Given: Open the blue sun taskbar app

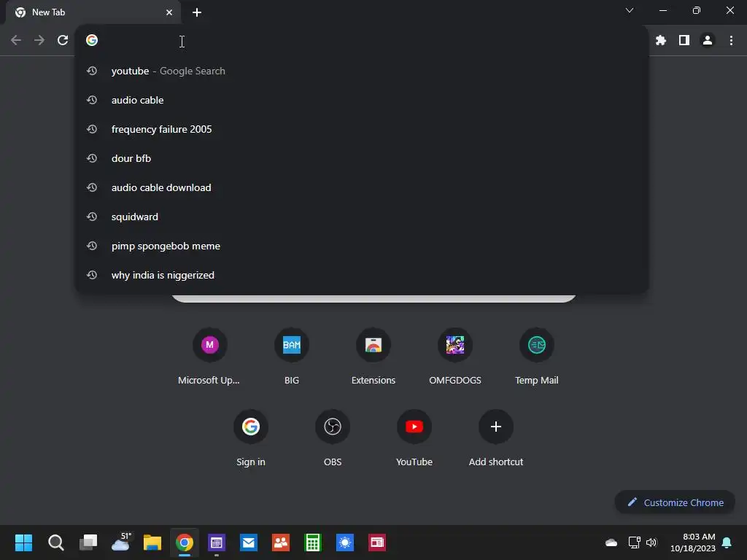Looking at the screenshot, I should point(345,542).
